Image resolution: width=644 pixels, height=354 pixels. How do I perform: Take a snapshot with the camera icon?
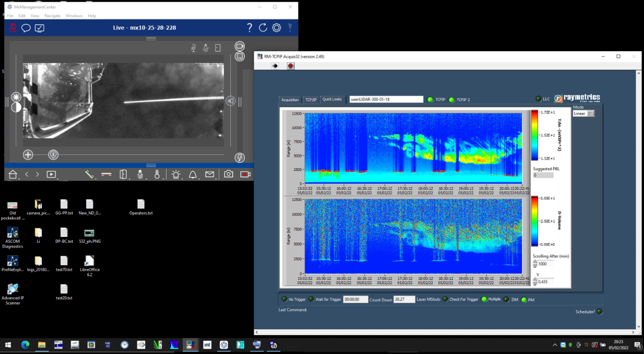click(x=229, y=174)
